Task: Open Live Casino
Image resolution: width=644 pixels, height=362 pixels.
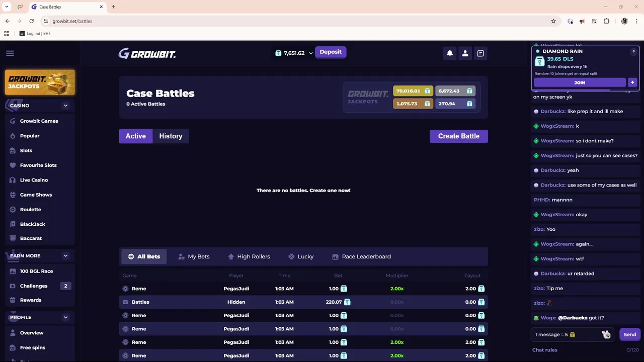Action: (x=34, y=180)
